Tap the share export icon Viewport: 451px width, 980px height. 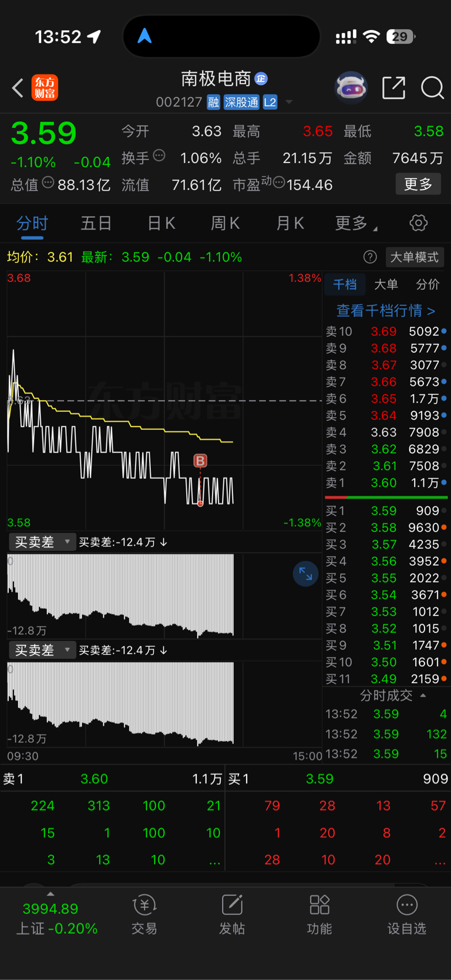(x=393, y=88)
